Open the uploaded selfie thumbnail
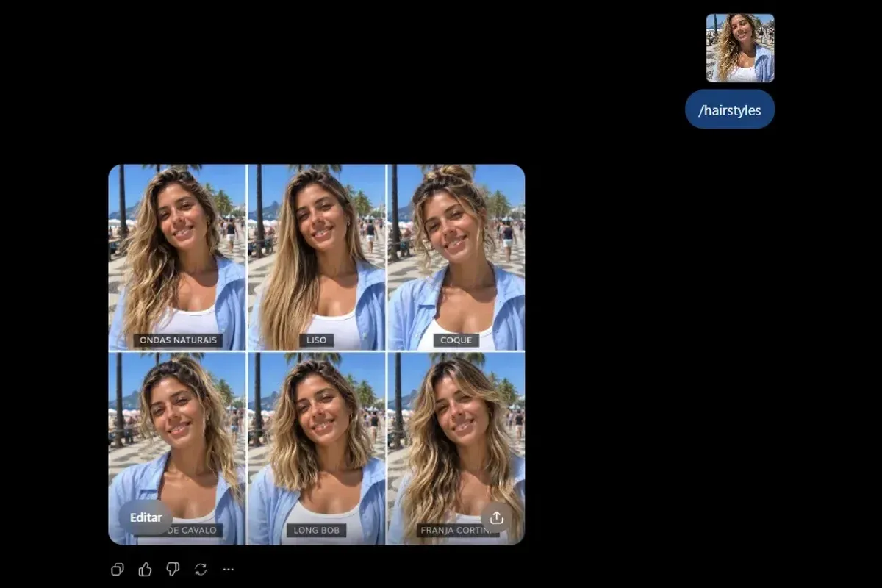Screen dimensions: 882x588 [x=740, y=48]
